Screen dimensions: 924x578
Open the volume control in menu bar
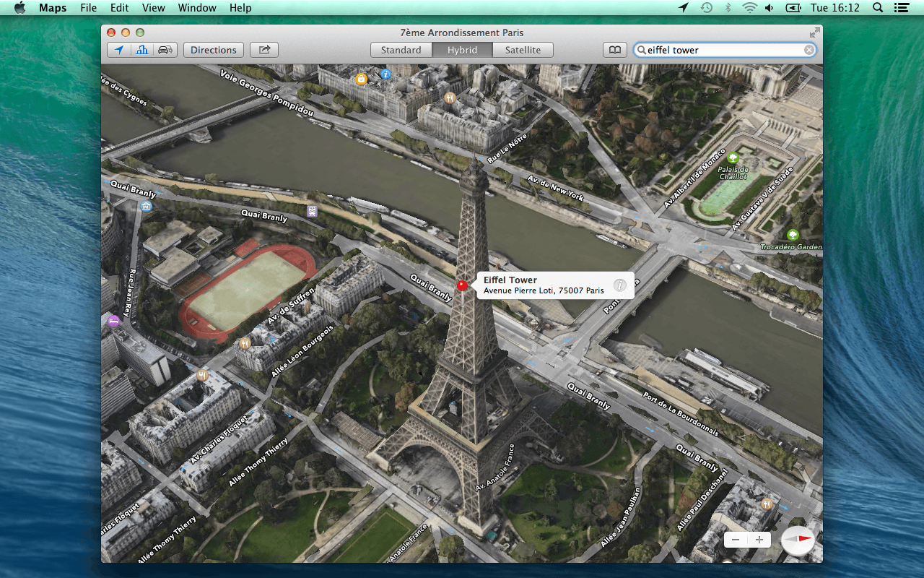click(x=770, y=8)
